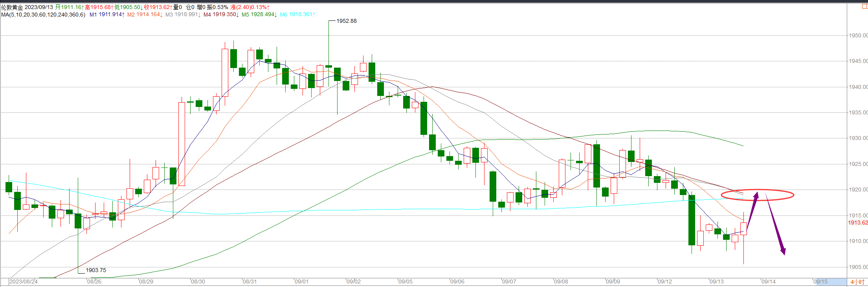
Task: Click the 08/30 date on time axis
Action: tap(198, 281)
